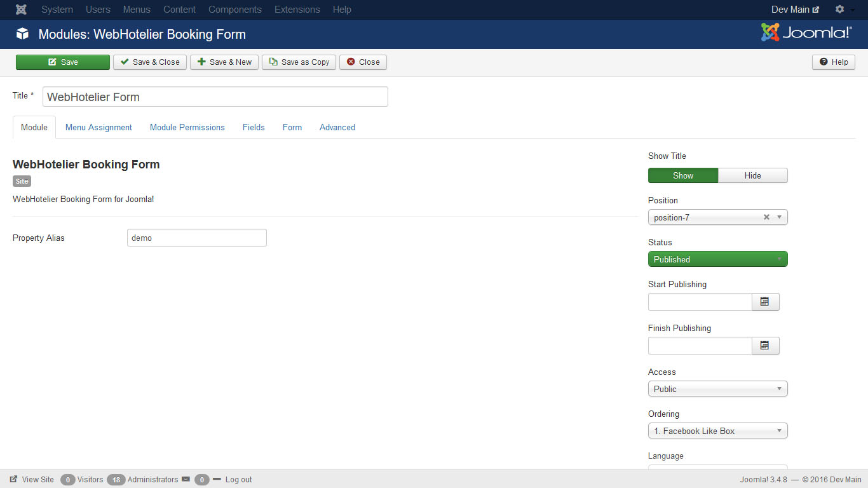The image size is (868, 488).
Task: Click Save & Close
Action: [150, 62]
